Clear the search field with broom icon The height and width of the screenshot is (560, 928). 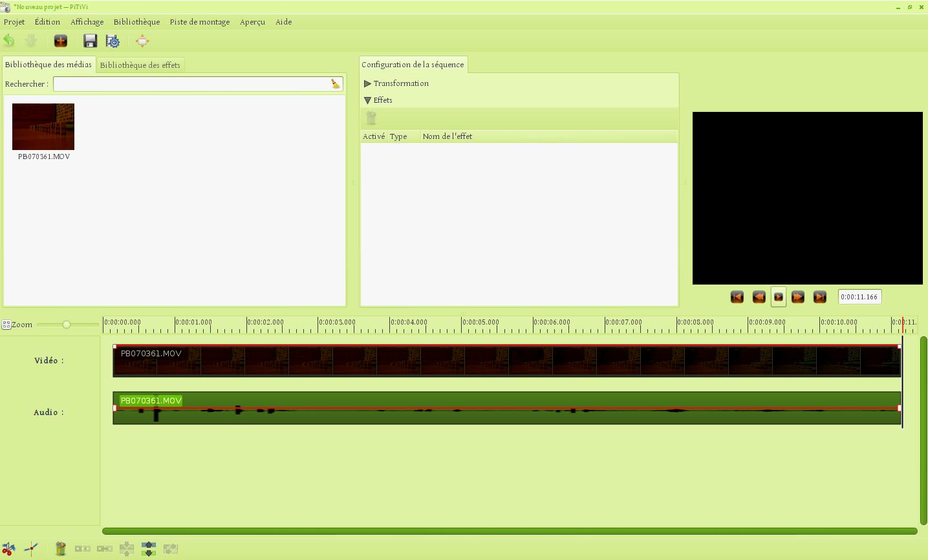point(335,84)
